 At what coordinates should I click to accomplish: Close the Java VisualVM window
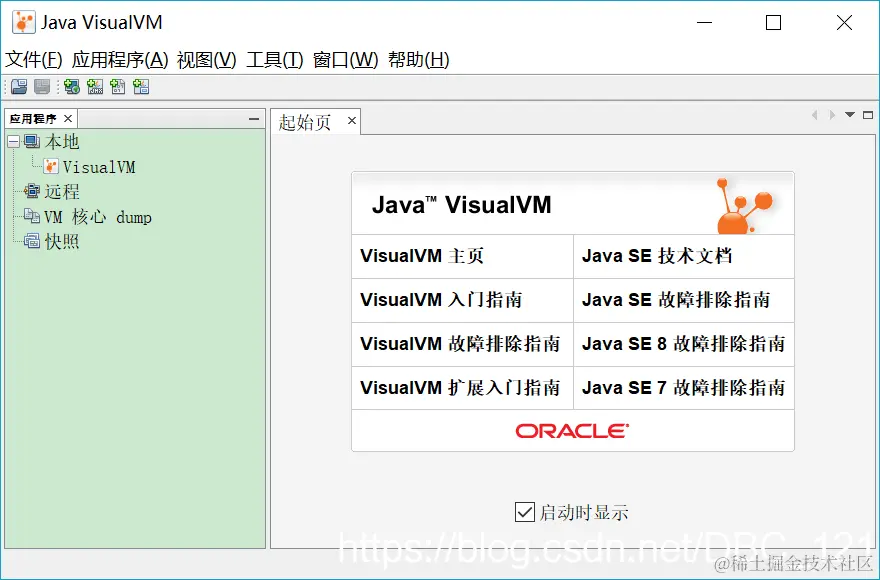click(844, 22)
